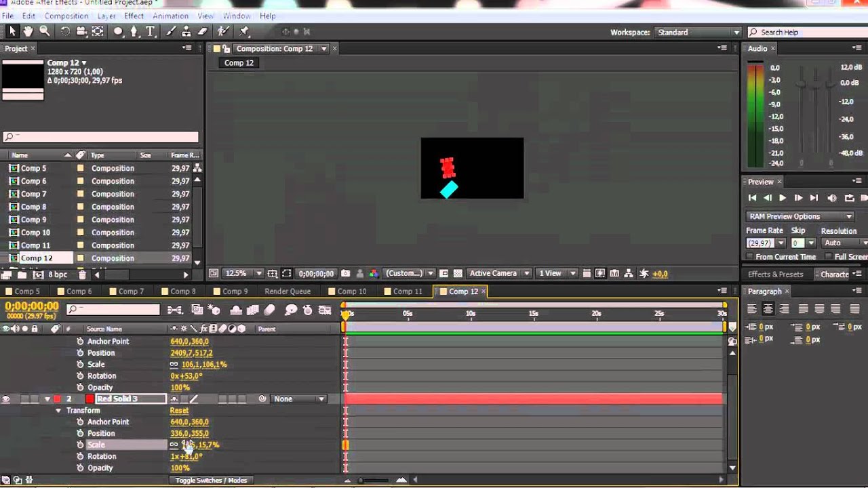Viewport: 868px width, 488px height.
Task: Switch to the Render Queue tab
Action: [288, 291]
